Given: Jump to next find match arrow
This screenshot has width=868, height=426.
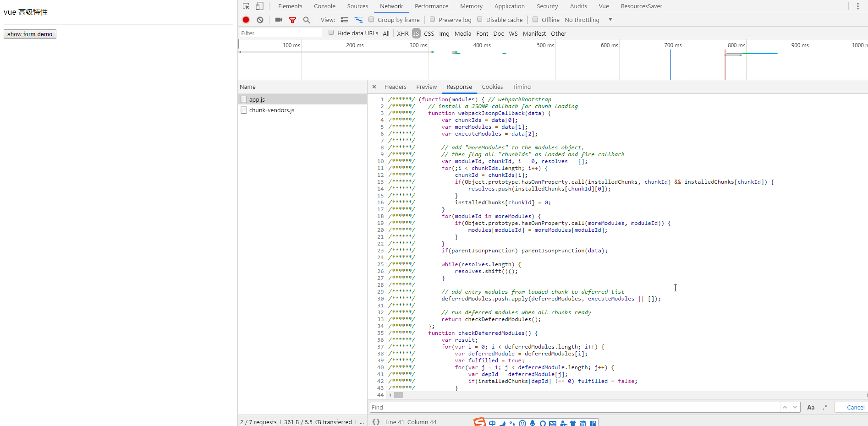Looking at the screenshot, I should tap(795, 407).
